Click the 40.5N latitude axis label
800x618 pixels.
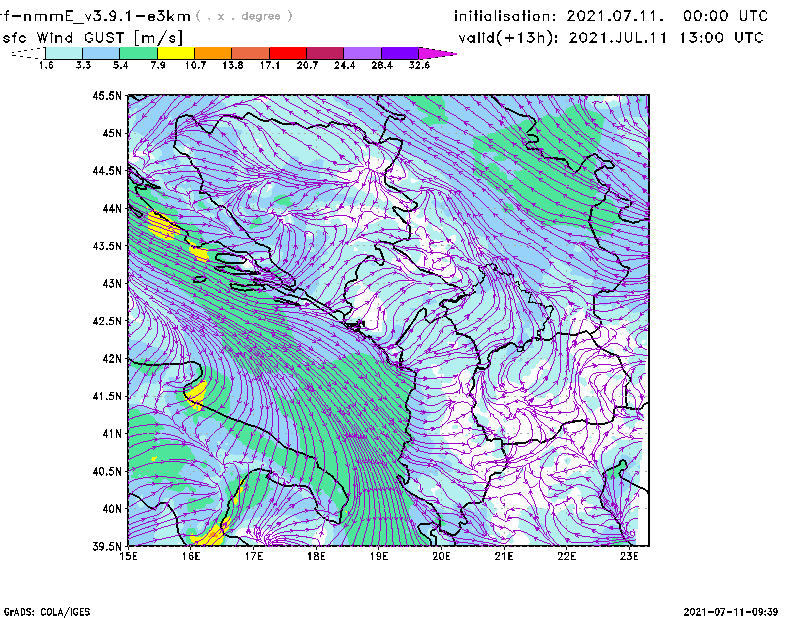[107, 472]
